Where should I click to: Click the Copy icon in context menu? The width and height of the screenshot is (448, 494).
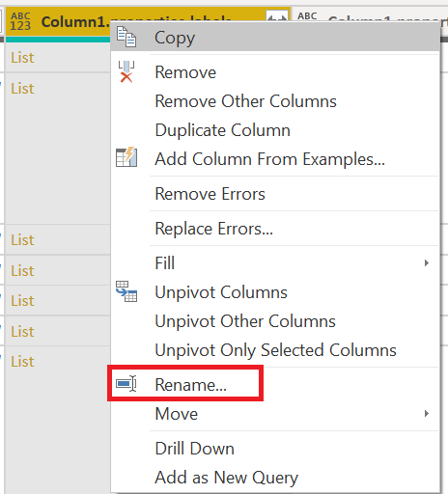coord(126,37)
